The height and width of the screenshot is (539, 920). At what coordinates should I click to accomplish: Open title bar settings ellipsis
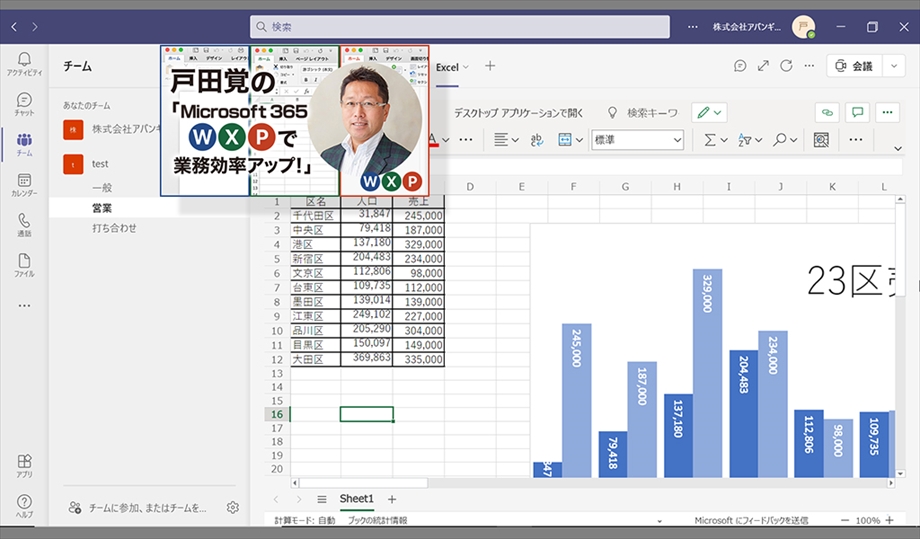[693, 26]
